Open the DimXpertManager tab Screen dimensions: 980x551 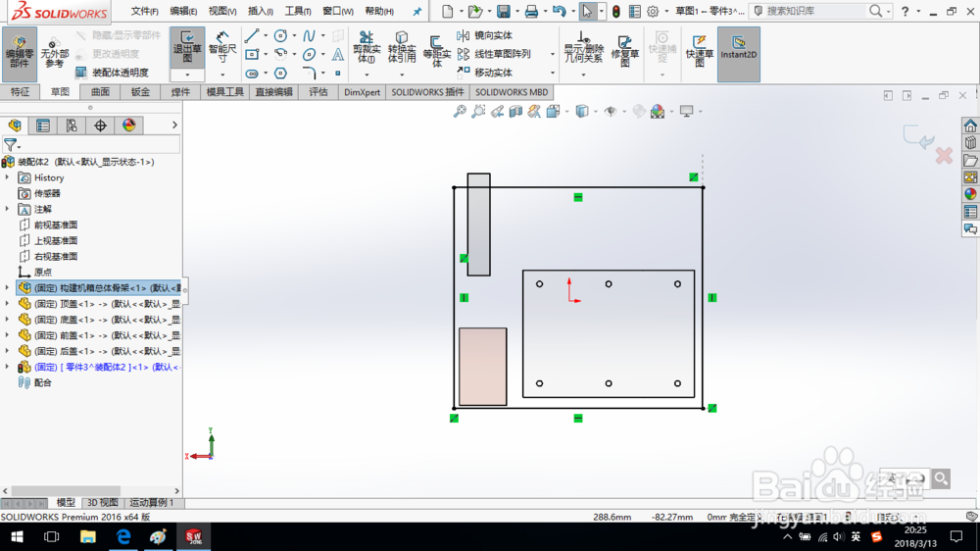tap(100, 125)
